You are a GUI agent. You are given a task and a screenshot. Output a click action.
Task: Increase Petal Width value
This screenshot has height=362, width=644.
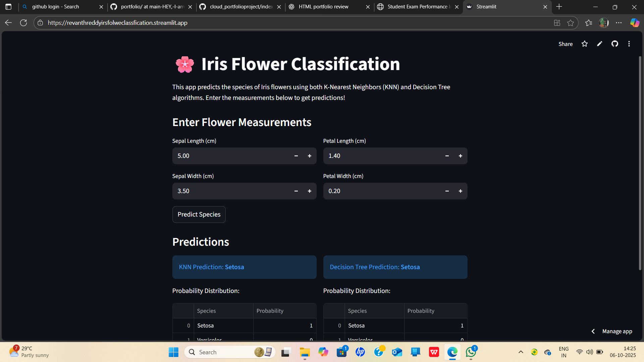(x=460, y=191)
